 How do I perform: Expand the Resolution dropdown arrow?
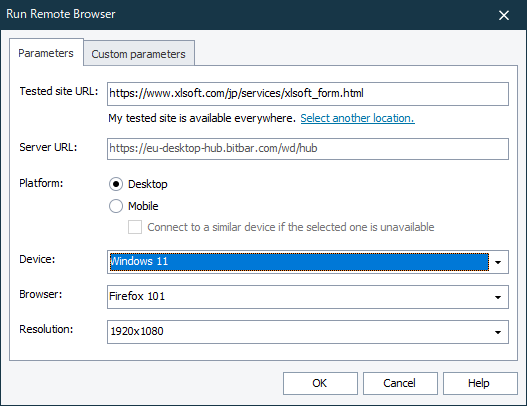pyautogui.click(x=498, y=332)
